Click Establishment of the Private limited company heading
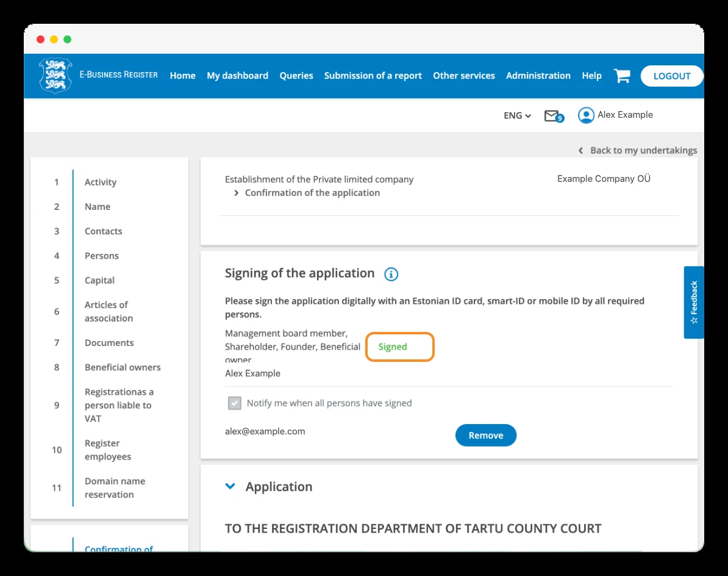Screen dimensions: 728x576 [x=319, y=179]
